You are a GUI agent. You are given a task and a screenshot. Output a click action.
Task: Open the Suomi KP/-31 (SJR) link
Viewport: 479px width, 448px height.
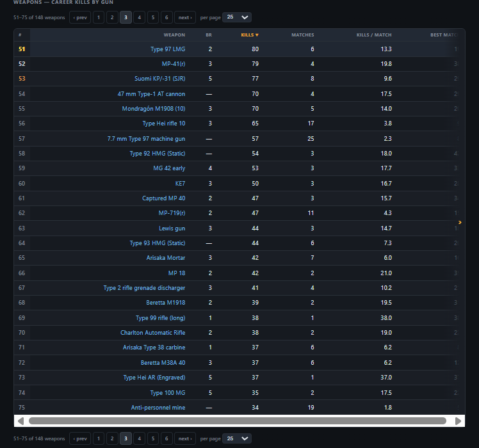[x=159, y=79]
